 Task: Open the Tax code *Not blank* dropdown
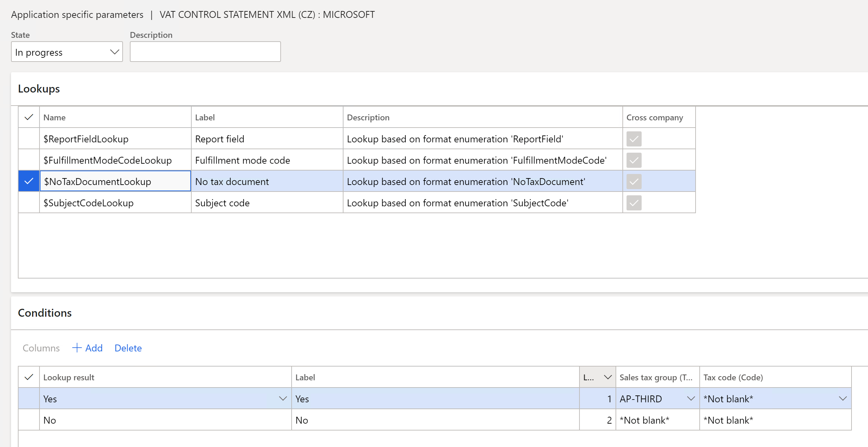pos(843,399)
